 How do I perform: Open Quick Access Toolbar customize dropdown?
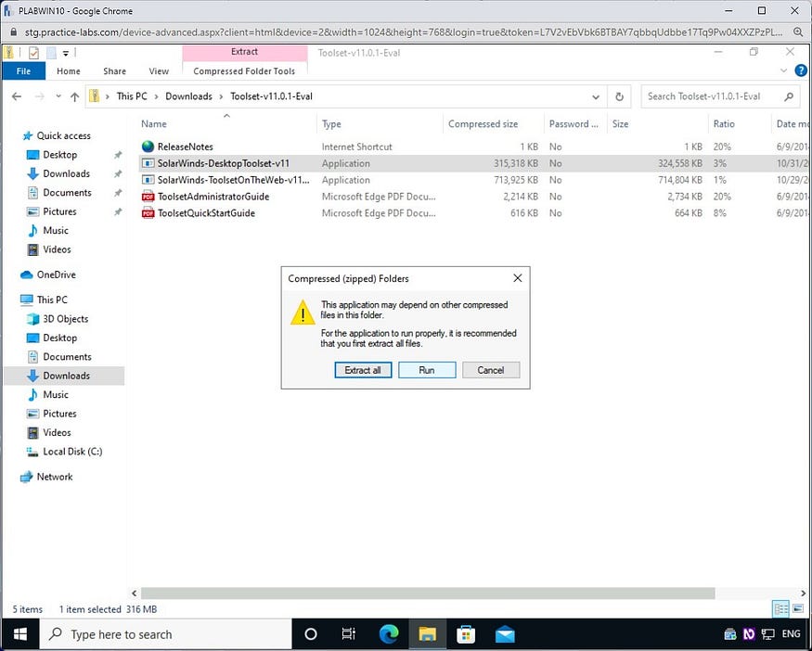coord(66,53)
